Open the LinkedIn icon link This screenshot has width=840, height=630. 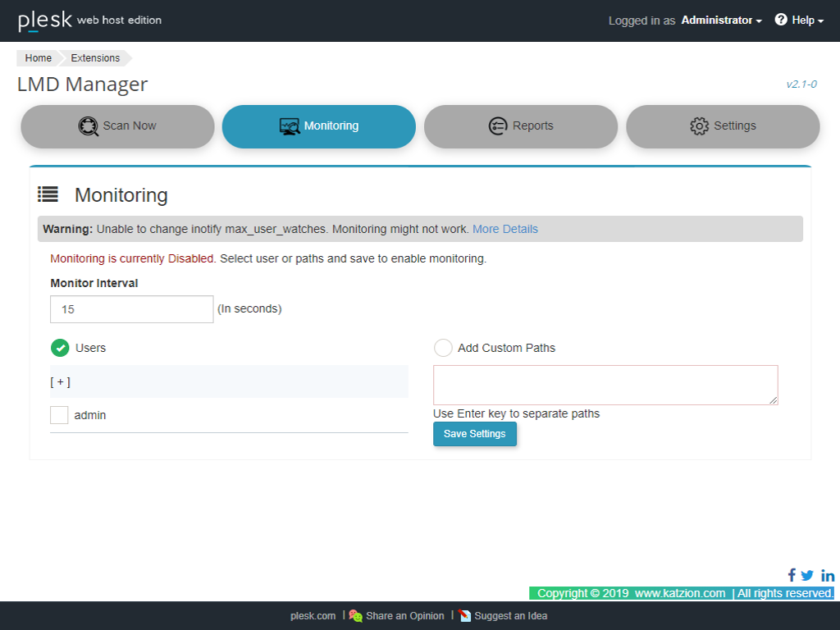click(x=828, y=575)
